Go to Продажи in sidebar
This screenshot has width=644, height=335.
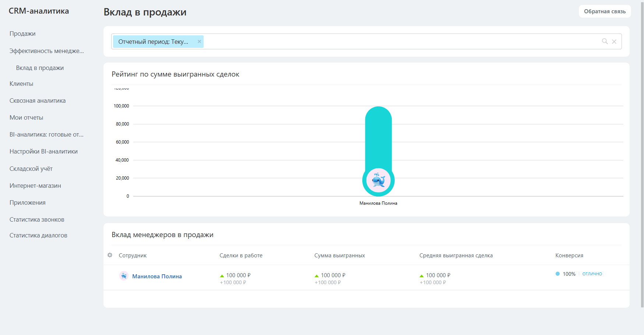[x=22, y=33]
